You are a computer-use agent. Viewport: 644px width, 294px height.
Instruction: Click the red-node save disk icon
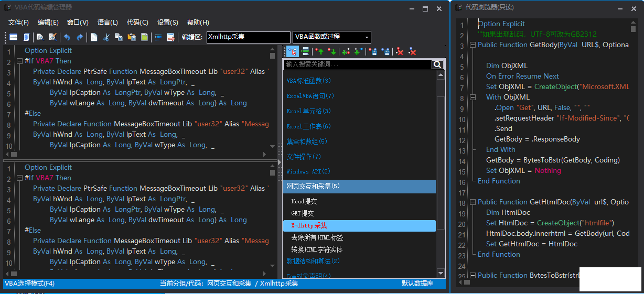(372, 51)
